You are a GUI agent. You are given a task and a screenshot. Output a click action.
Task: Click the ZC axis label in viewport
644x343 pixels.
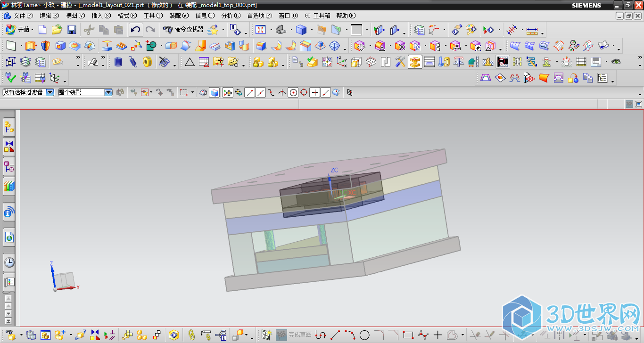[334, 170]
